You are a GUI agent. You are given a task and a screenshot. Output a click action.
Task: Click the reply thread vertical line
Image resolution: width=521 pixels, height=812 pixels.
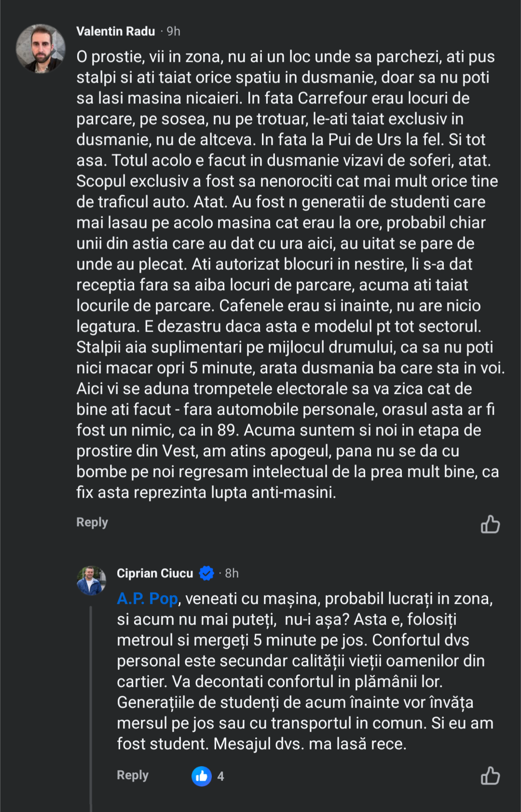(x=91, y=700)
